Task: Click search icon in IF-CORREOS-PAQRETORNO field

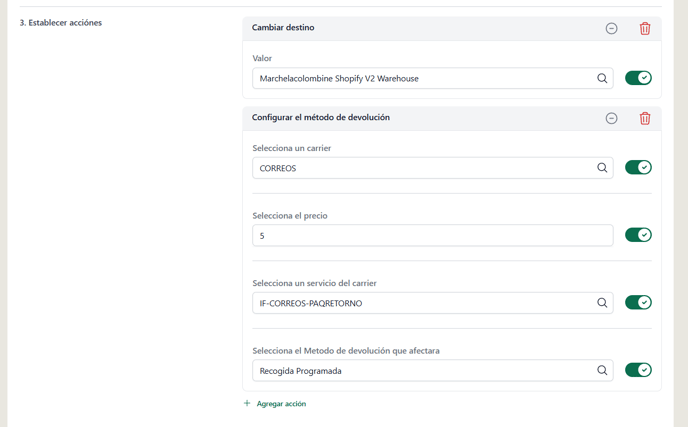Action: pos(602,303)
